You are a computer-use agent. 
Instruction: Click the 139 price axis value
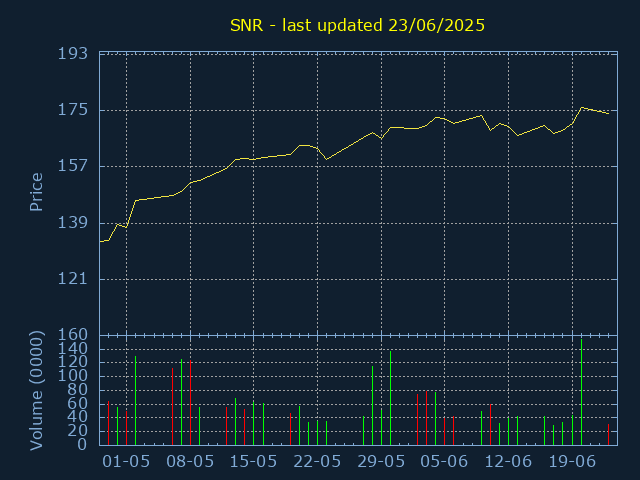tap(73, 223)
